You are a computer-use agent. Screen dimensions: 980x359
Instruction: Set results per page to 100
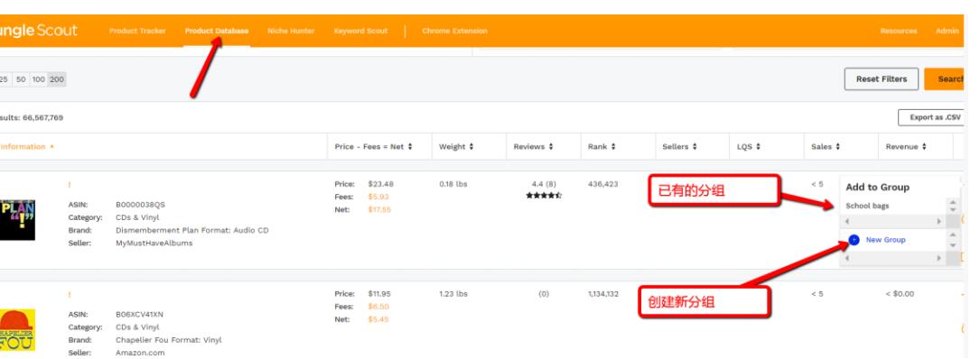pos(39,79)
